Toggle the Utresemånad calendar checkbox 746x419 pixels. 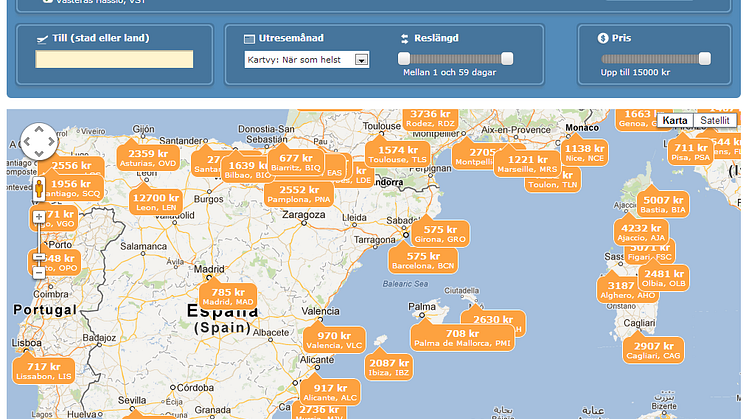click(250, 38)
